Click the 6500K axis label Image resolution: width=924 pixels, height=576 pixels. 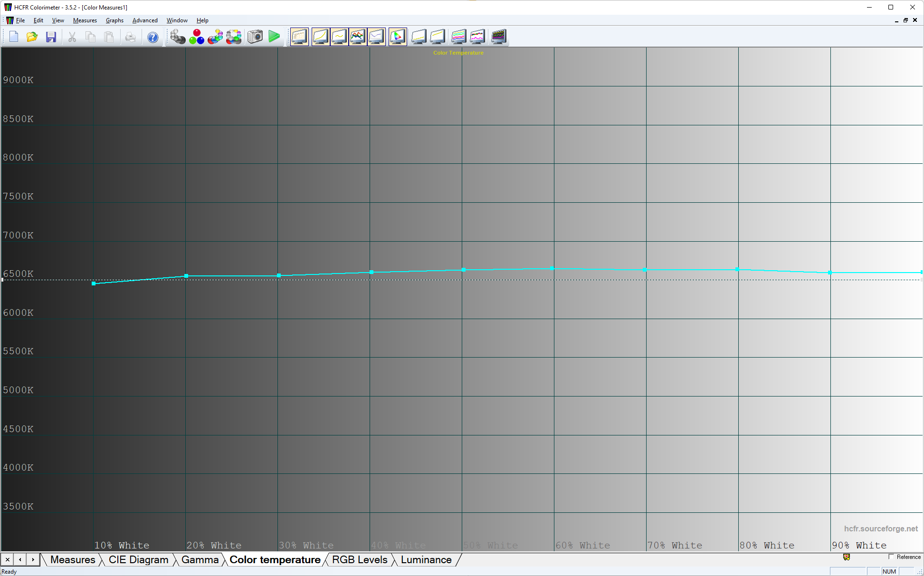[x=19, y=274]
